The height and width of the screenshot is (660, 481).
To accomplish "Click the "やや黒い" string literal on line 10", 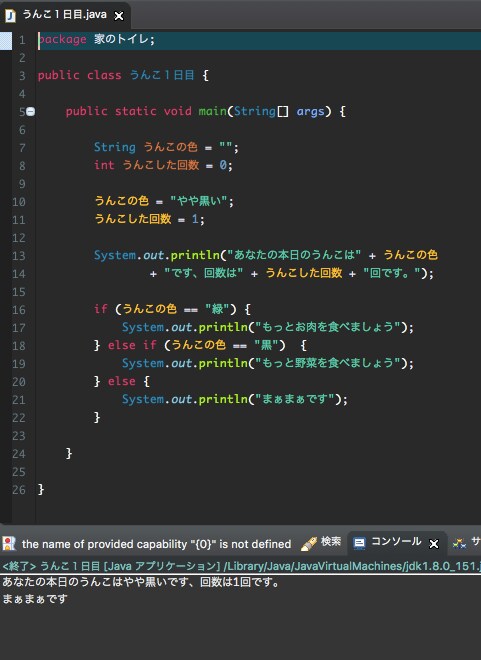I will click(x=199, y=201).
